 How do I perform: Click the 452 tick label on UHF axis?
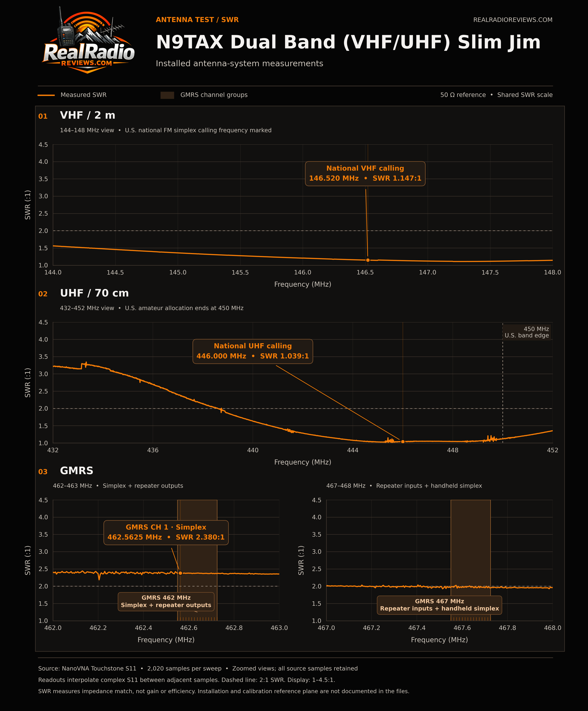553,450
